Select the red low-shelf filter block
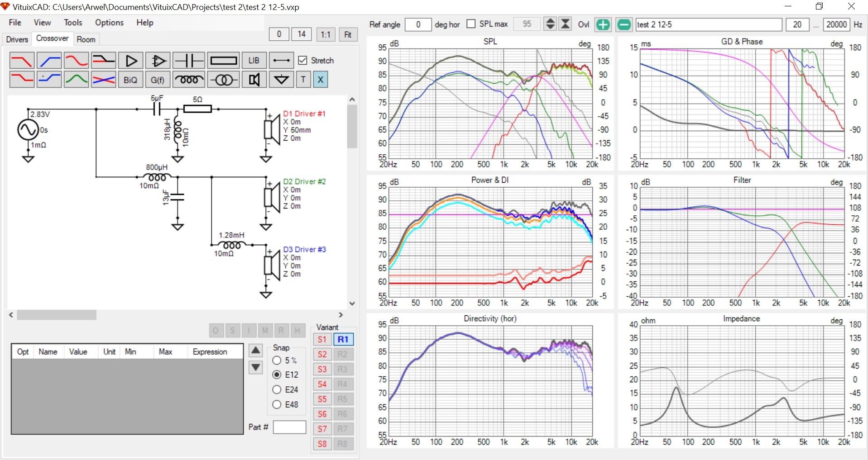This screenshot has height=460, width=868. [x=22, y=80]
